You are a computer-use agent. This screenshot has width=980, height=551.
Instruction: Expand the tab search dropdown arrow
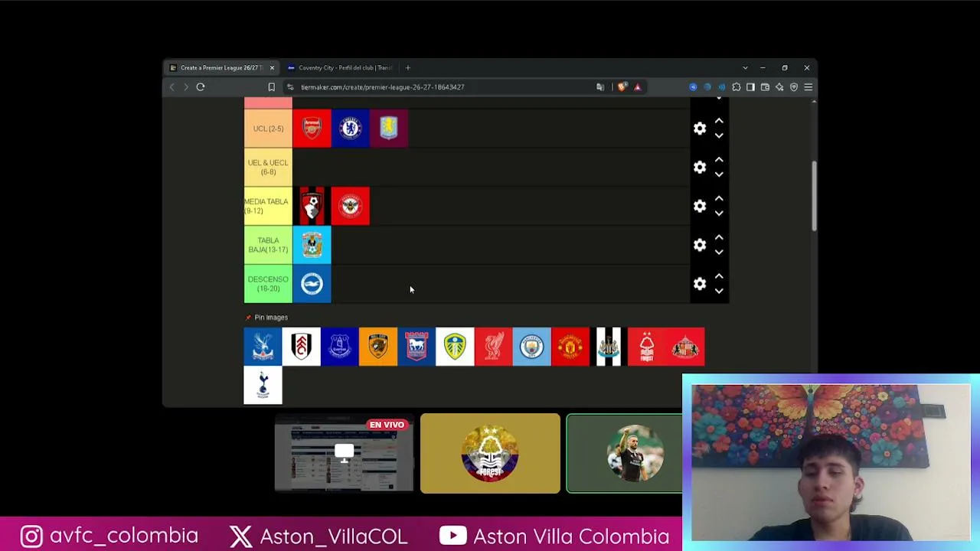coord(745,68)
